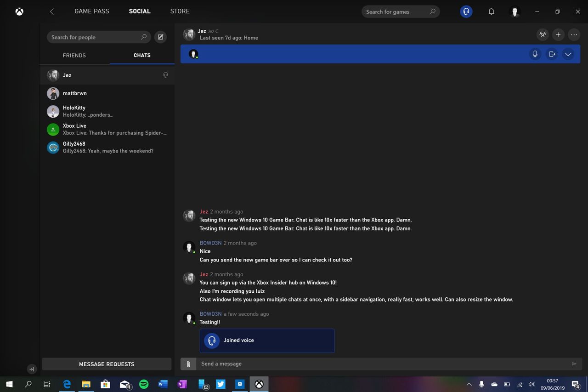Click the BOWD3N name on the Testing!! message
588x392 pixels.
point(210,314)
